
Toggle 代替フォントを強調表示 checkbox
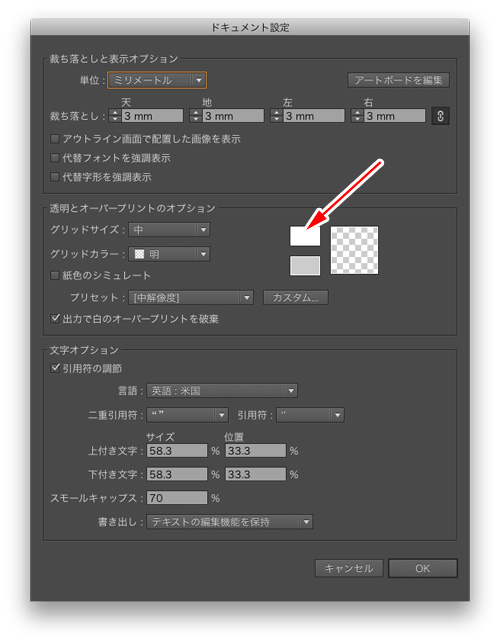pyautogui.click(x=55, y=158)
